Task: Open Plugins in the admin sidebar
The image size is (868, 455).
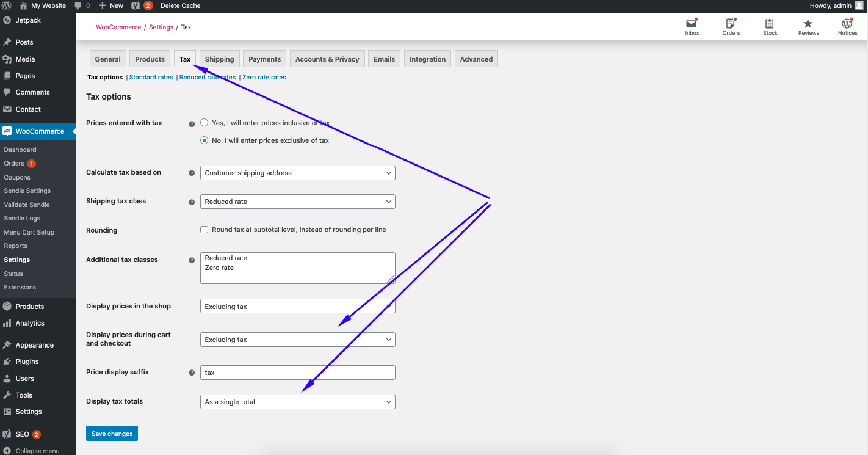Action: coord(27,362)
